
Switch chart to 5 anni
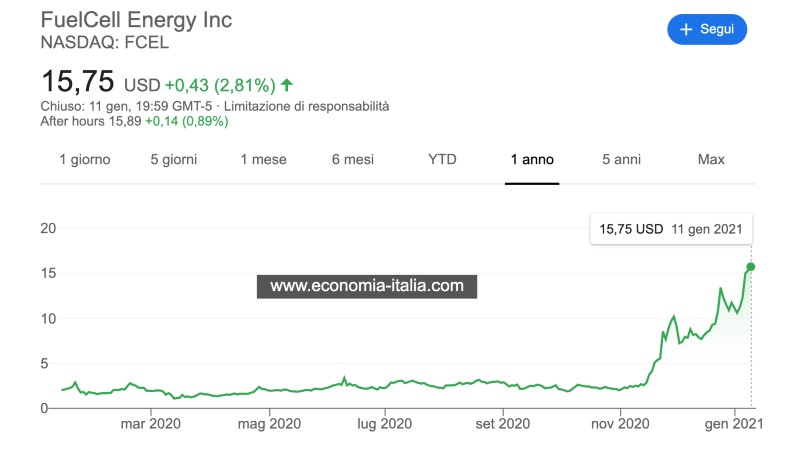click(621, 160)
